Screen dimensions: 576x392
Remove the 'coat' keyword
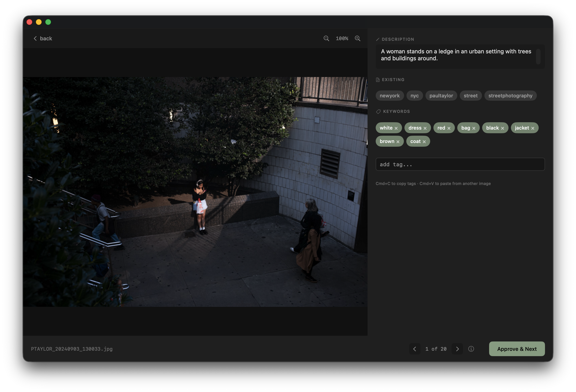[425, 141]
